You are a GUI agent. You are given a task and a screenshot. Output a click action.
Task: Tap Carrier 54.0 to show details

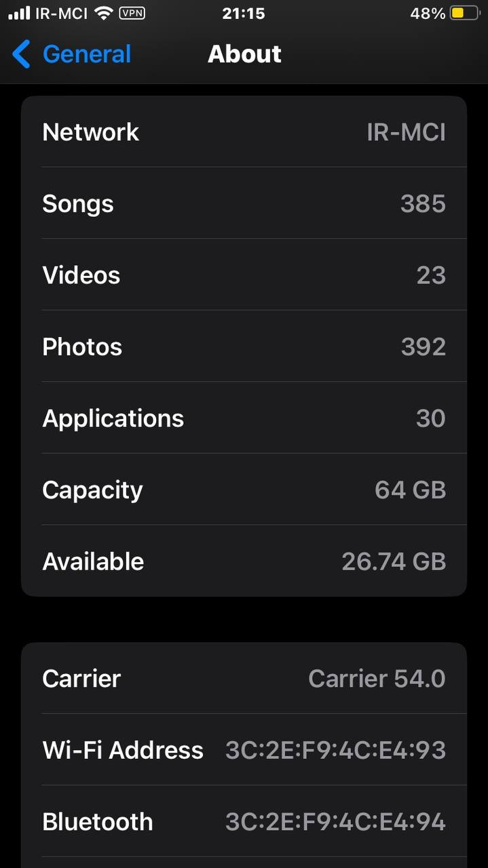[377, 679]
